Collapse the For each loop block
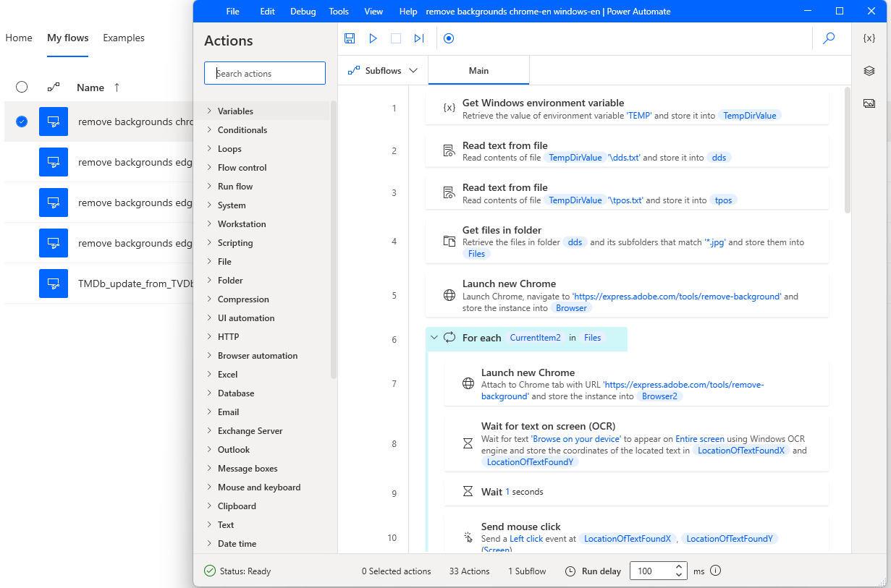The width and height of the screenshot is (891, 588). pyautogui.click(x=434, y=337)
